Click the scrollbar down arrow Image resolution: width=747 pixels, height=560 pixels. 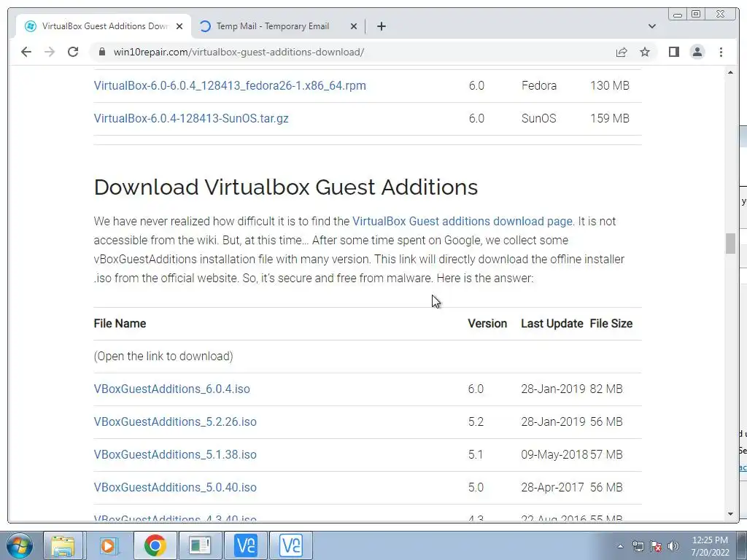click(x=730, y=514)
